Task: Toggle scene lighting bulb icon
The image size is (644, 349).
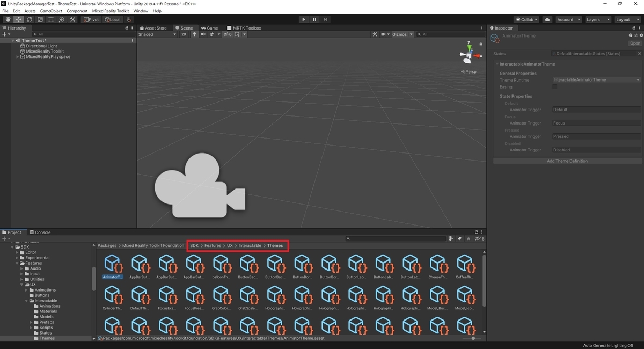Action: [x=195, y=34]
